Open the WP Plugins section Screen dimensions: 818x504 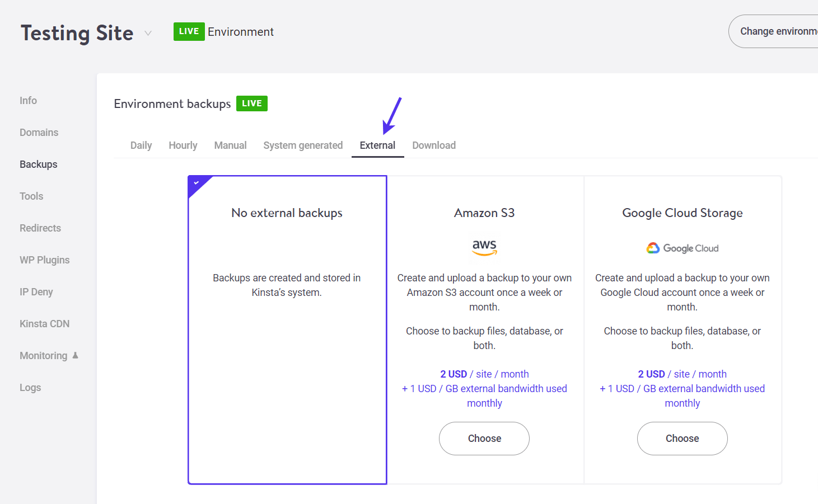pyautogui.click(x=44, y=260)
